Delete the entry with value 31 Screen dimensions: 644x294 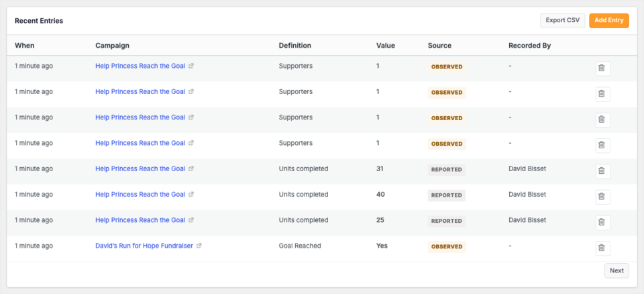pos(602,171)
